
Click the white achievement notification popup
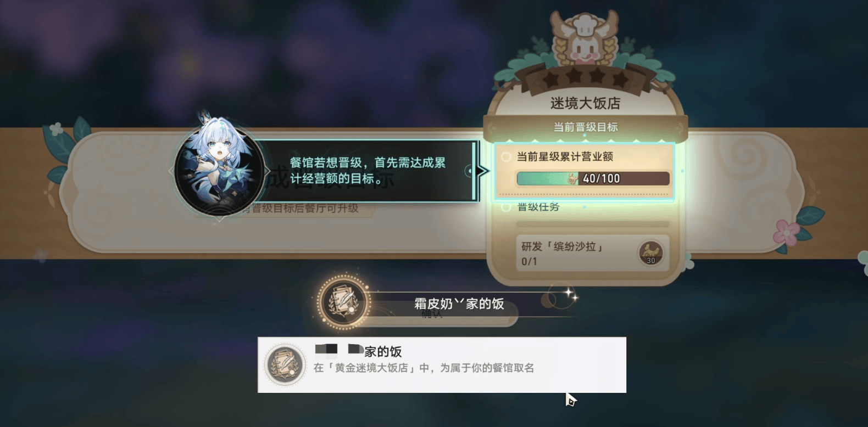point(442,364)
